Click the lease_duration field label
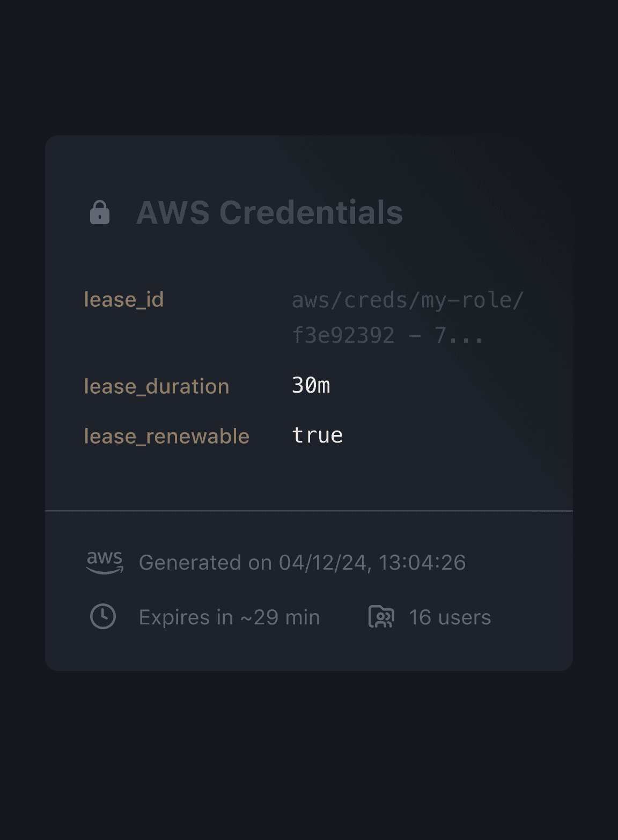Screen dimensions: 618x840 pos(157,386)
